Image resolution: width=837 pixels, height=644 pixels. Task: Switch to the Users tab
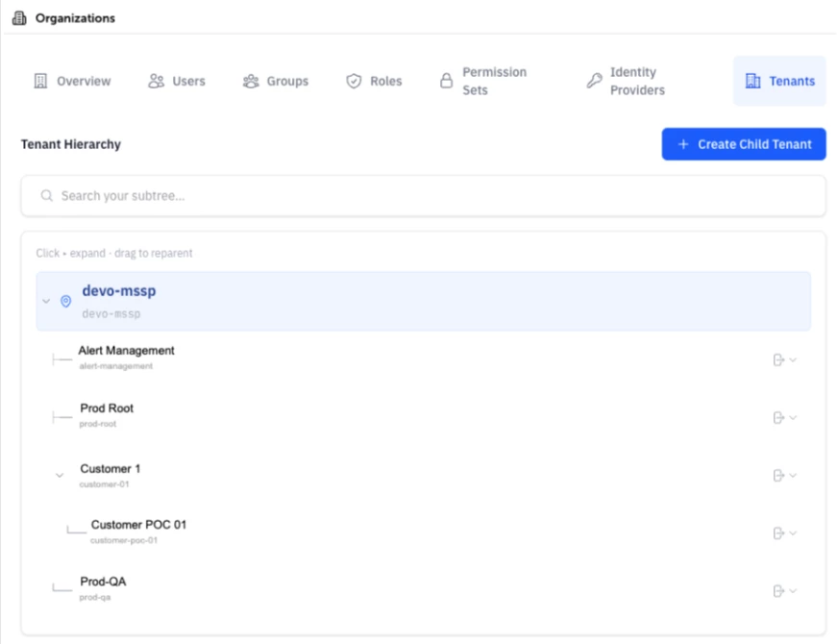177,81
